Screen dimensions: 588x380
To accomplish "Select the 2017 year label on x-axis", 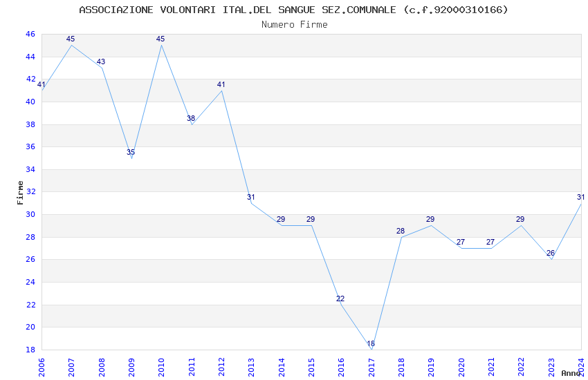I will (371, 367).
